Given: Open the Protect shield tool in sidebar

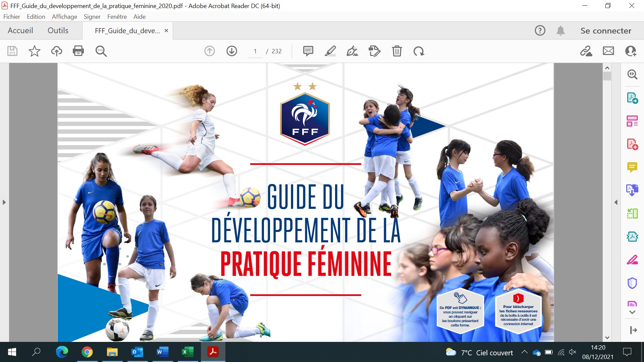Looking at the screenshot, I should pyautogui.click(x=632, y=283).
